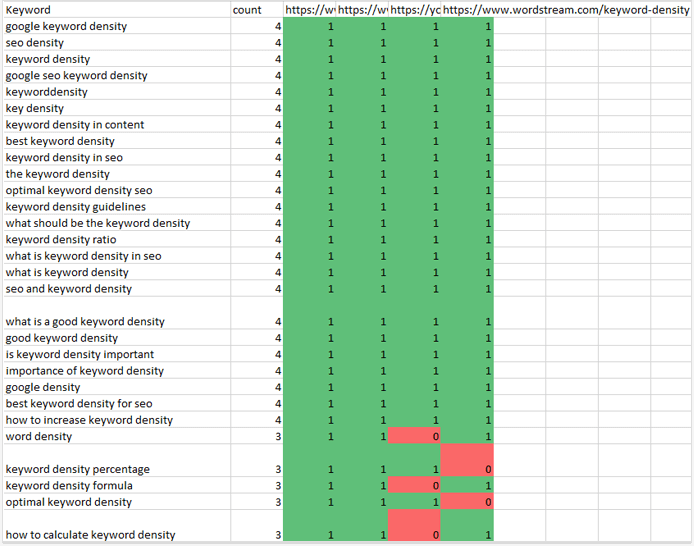This screenshot has height=546, width=694.
Task: Select the "keyword density guidelines" cell
Action: [117, 207]
